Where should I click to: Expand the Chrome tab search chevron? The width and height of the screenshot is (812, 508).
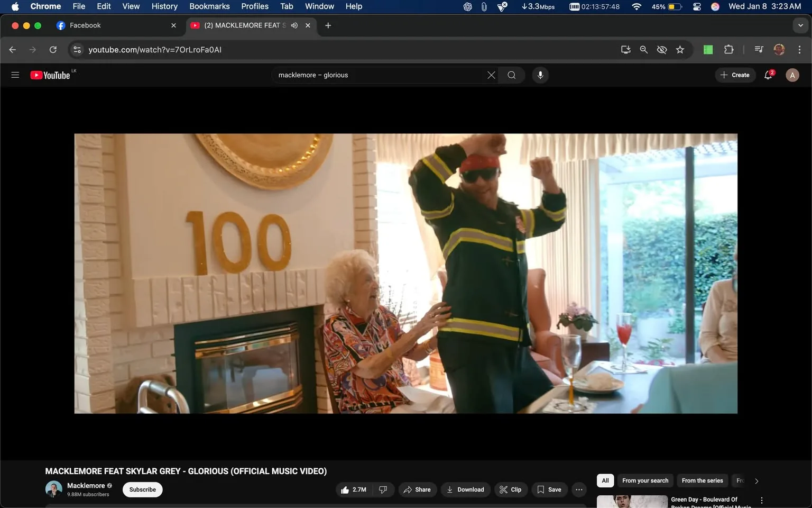pos(800,25)
